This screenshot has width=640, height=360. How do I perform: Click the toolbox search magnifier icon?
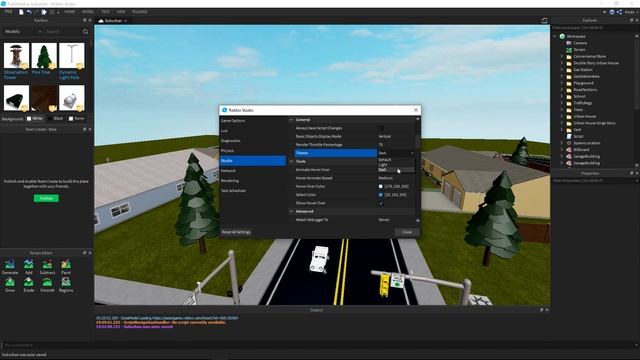coord(85,31)
